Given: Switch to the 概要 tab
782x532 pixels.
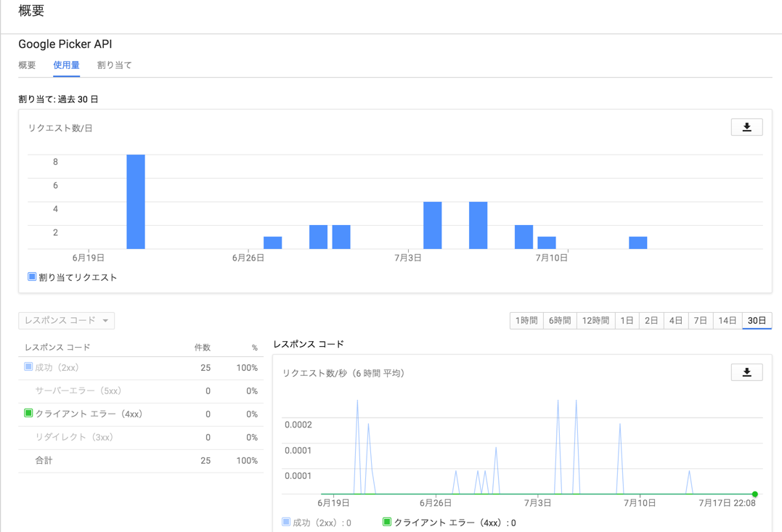Looking at the screenshot, I should point(27,65).
